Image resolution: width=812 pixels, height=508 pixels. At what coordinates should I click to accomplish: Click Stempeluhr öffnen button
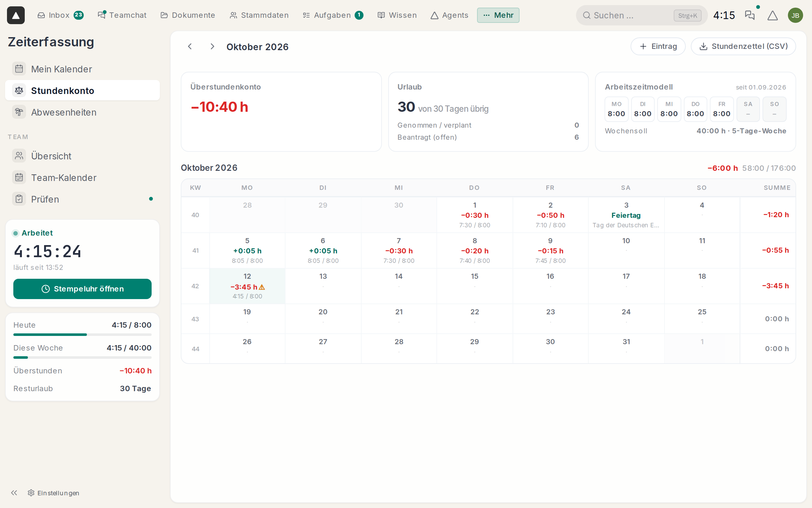pyautogui.click(x=82, y=289)
